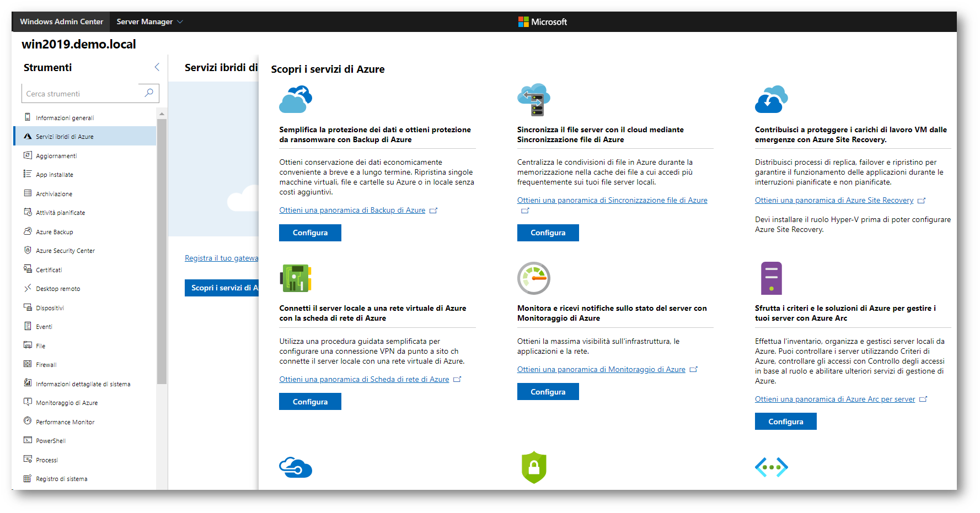This screenshot has height=513, width=980.
Task: Click the Monitoraggio di Azure sidebar icon
Action: pyautogui.click(x=28, y=402)
